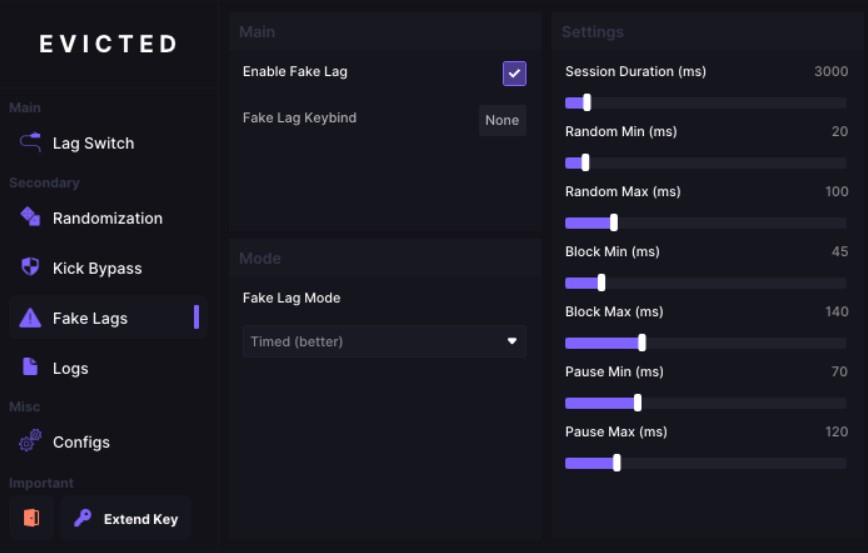The height and width of the screenshot is (553, 868).
Task: Select the Timed (better) combo box
Action: coord(384,341)
